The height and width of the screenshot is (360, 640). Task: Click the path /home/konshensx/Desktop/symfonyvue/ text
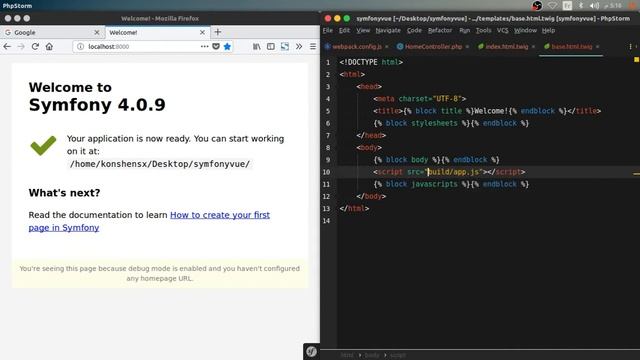[160, 164]
